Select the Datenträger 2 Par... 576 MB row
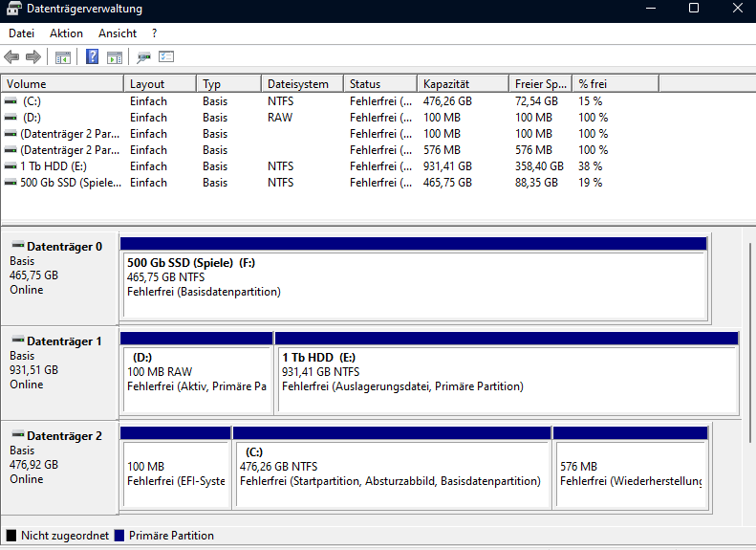Viewport: 756px width, 550px height. coord(306,150)
